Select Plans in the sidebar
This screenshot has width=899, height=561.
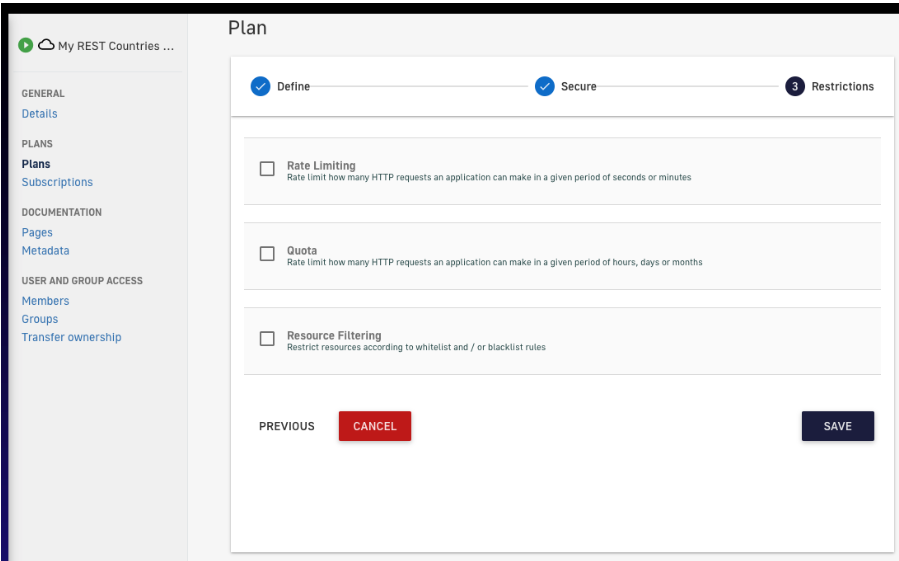pyautogui.click(x=36, y=164)
